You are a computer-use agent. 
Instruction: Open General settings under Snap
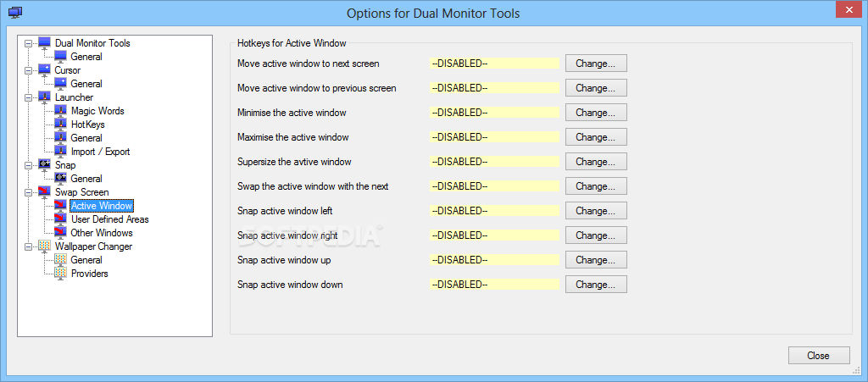tap(86, 179)
